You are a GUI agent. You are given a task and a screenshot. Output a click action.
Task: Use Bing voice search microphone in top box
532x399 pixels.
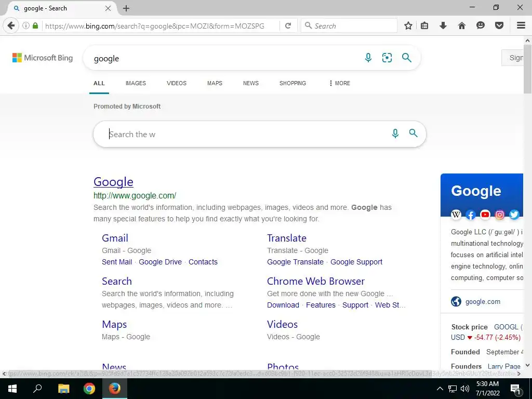(x=368, y=58)
